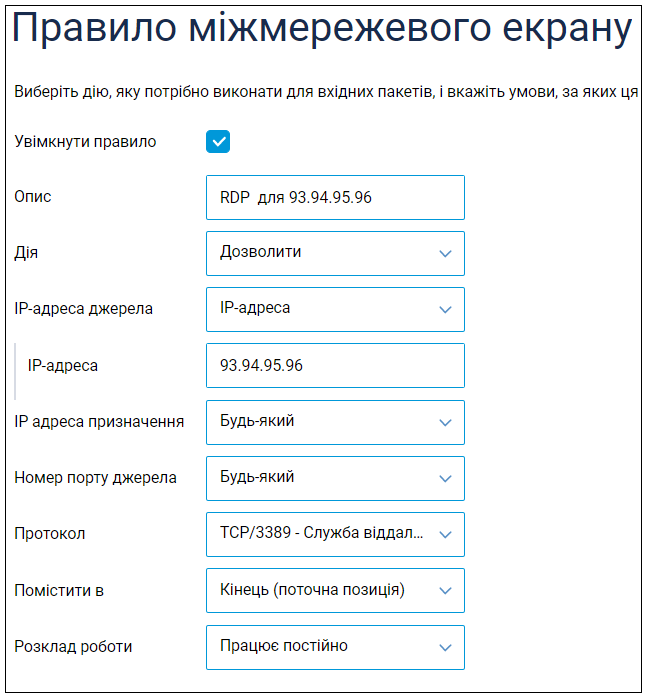Click the chevron arrow in Дія field
This screenshot has width=649, height=700.
coord(445,254)
